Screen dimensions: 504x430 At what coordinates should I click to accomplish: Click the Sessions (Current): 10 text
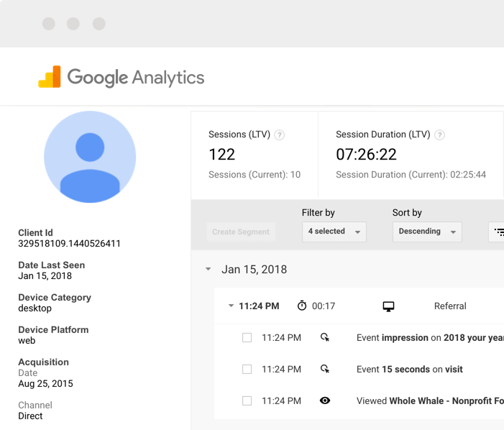point(255,175)
